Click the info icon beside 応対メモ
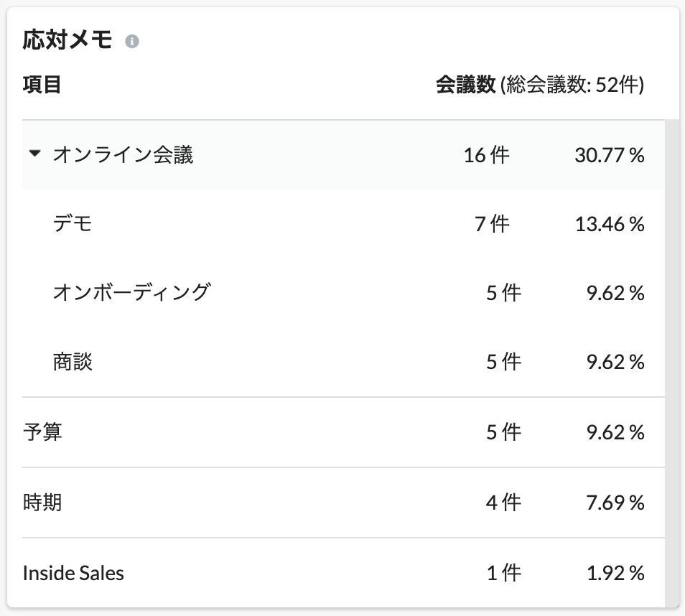The width and height of the screenshot is (685, 616). [x=132, y=41]
